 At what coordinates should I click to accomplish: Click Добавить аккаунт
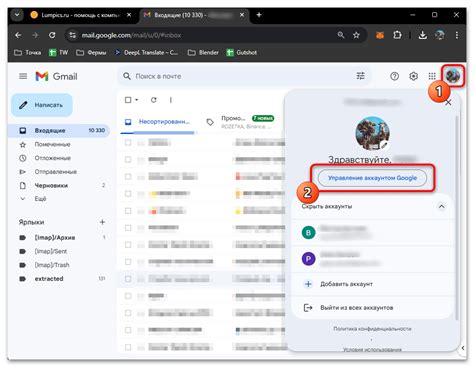[x=372, y=284]
